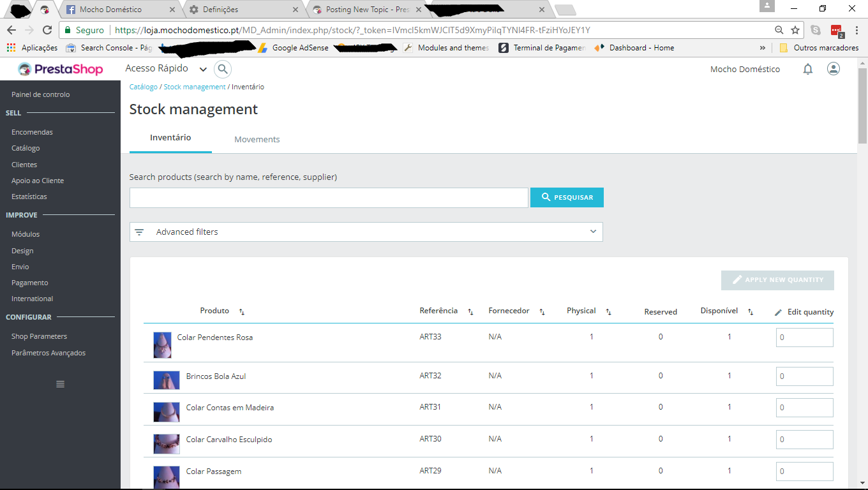
Task: Click the Colar Pendentes Rosa thumbnail
Action: click(x=163, y=345)
